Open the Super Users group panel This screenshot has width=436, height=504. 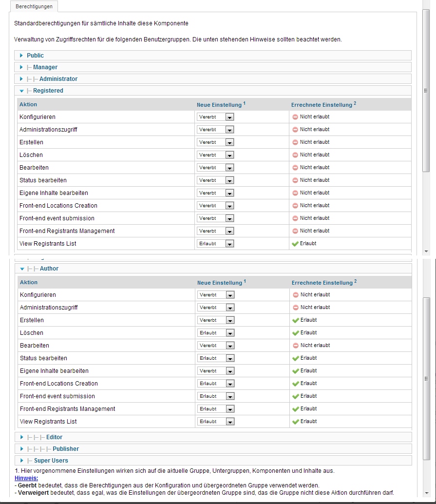51,461
